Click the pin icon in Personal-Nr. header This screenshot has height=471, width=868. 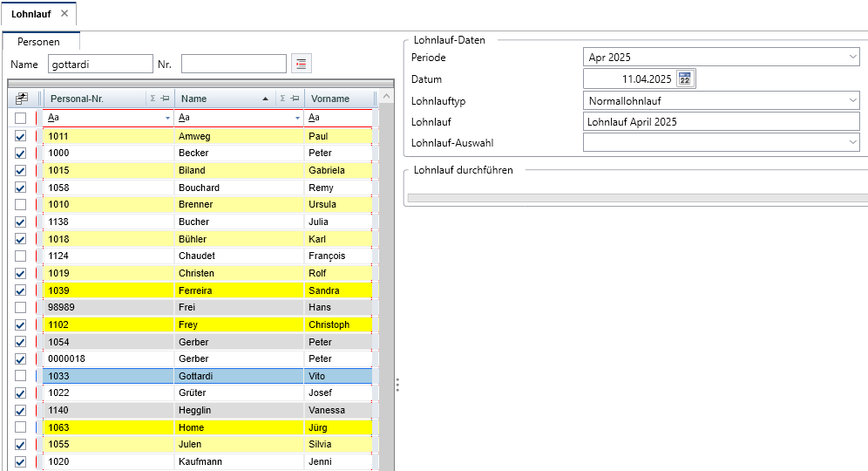165,99
